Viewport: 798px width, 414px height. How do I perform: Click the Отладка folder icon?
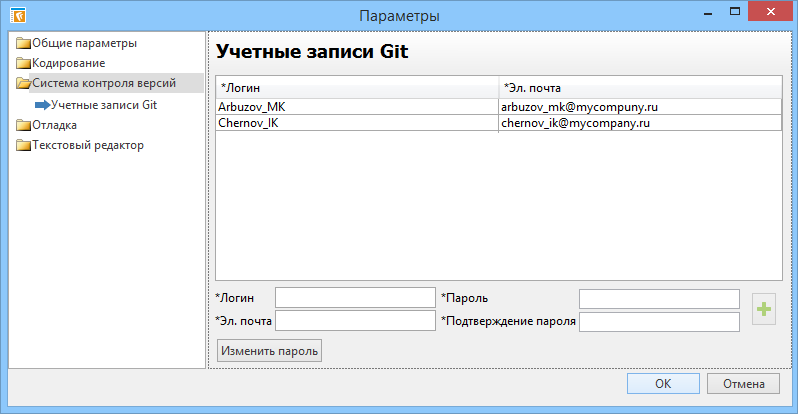tap(23, 126)
